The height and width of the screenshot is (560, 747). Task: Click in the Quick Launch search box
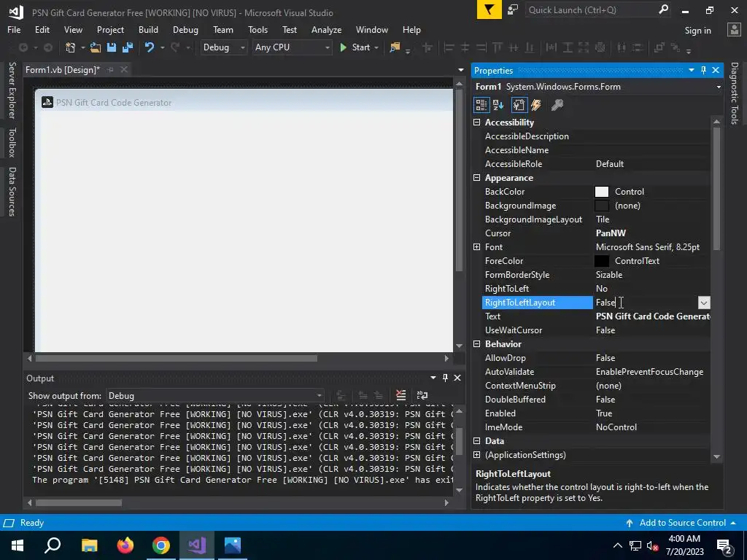coord(591,10)
